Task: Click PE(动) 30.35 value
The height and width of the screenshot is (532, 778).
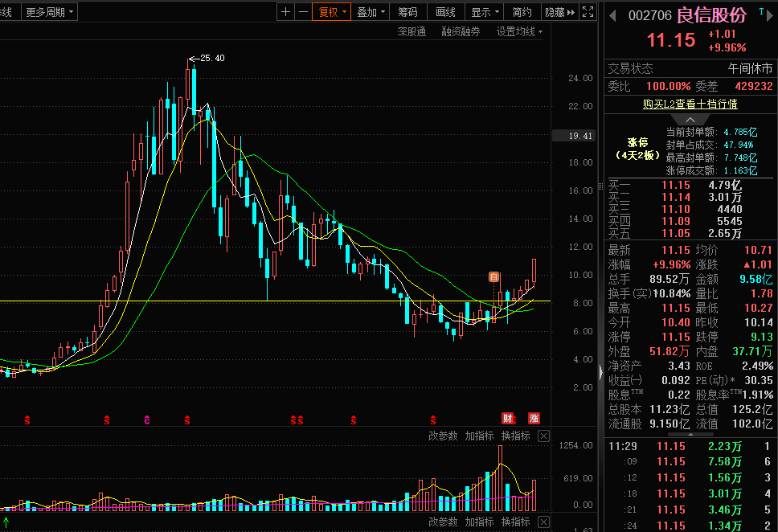Action: (759, 381)
